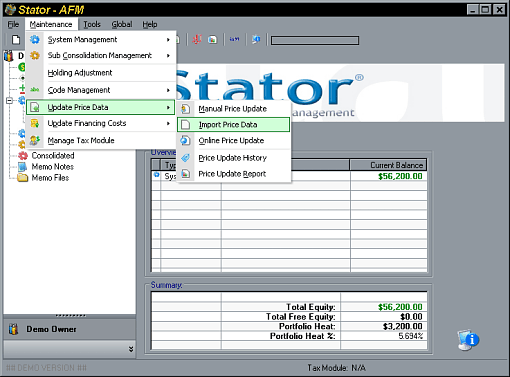Screen dimensions: 510x377
Task: Click the Demo Owner panel button
Action: click(x=70, y=329)
